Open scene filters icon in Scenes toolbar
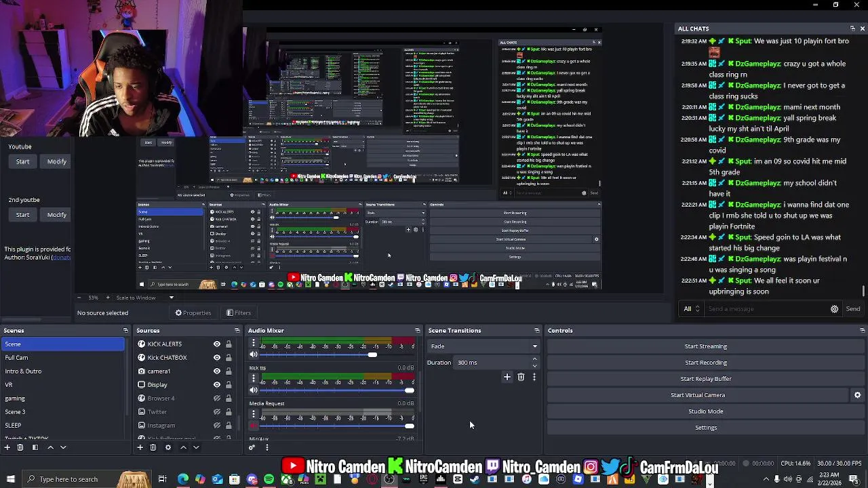Screen dimensions: 868x488 [x=35, y=447]
